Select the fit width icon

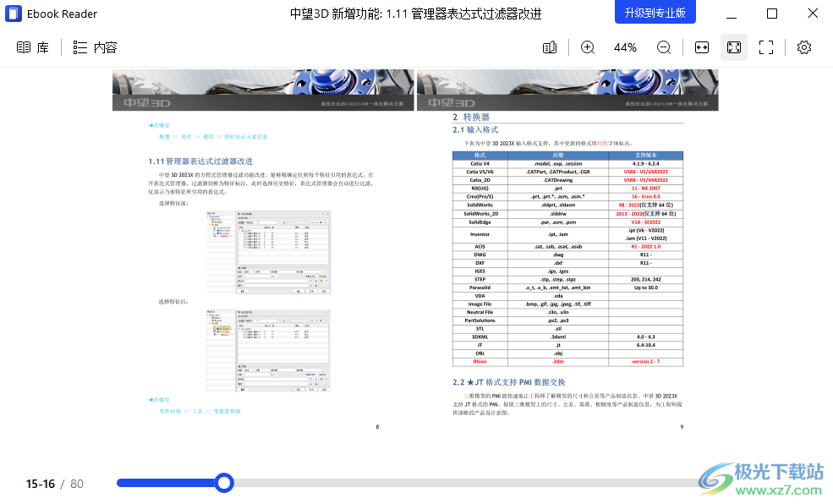[x=702, y=47]
